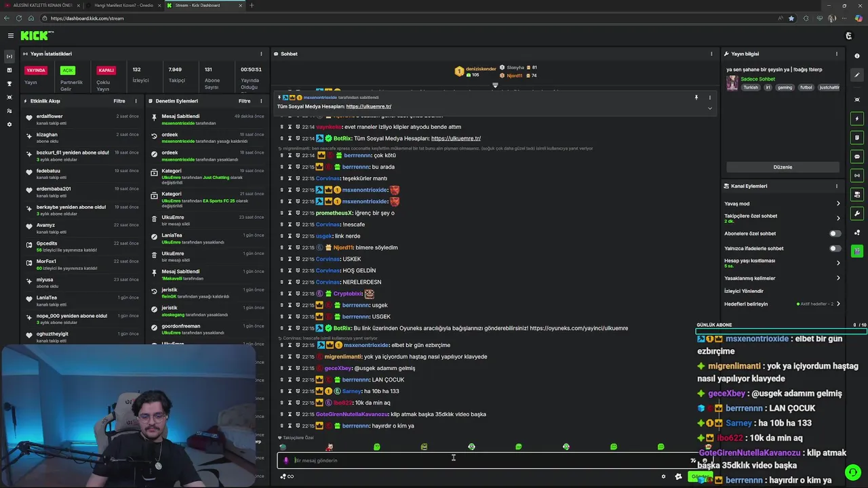Viewport: 868px width, 488px height.
Task: Open pinned message three-dot options
Action: tap(710, 98)
